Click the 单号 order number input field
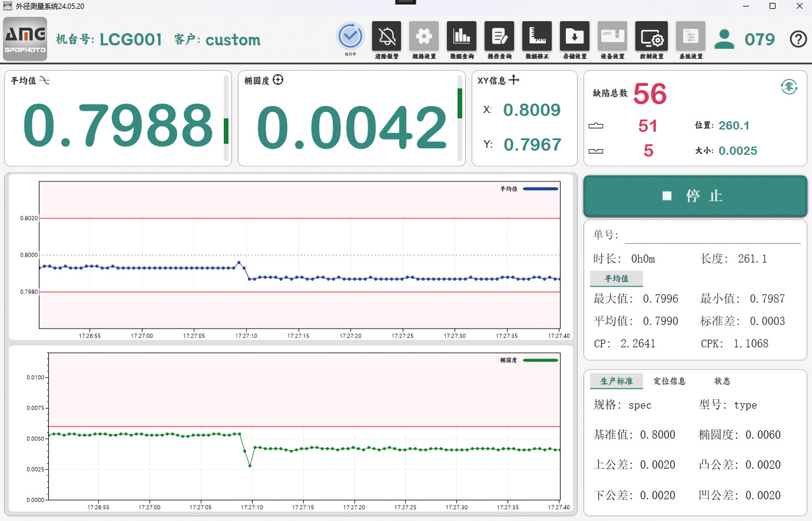This screenshot has height=521, width=812. (712, 235)
